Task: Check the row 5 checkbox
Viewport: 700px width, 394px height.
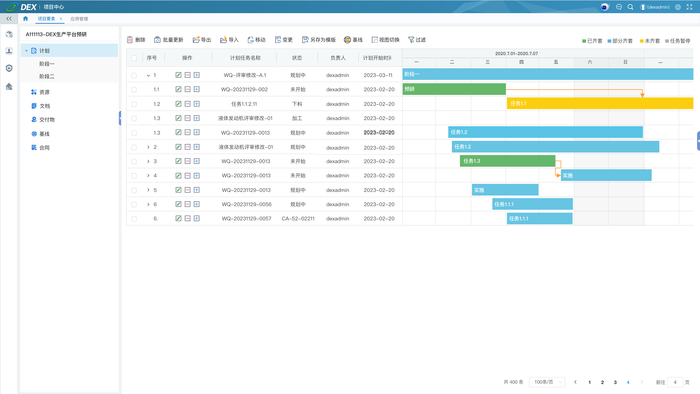Action: 134,190
